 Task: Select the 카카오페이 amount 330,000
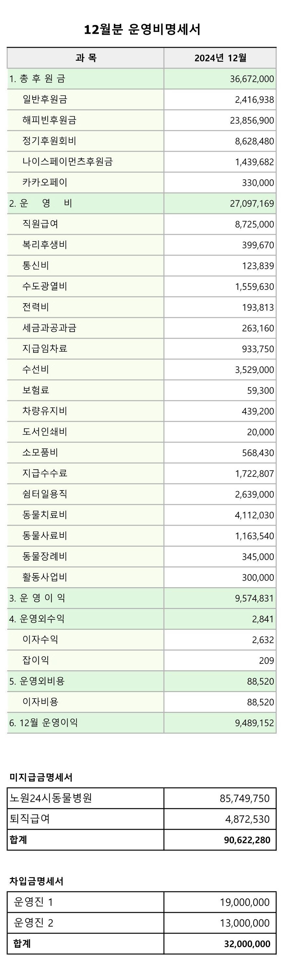pyautogui.click(x=258, y=183)
